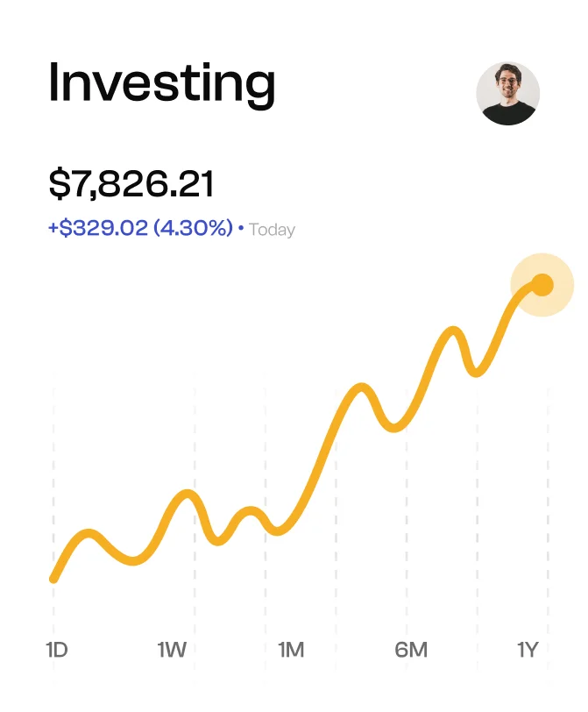Select the 6M chart period
This screenshot has height=712, width=588.
(x=411, y=650)
